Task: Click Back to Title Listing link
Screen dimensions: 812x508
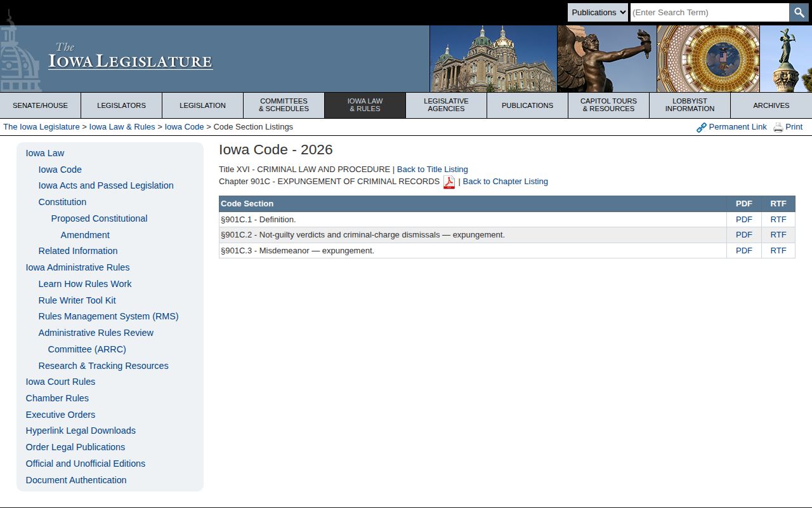Action: [433, 170]
